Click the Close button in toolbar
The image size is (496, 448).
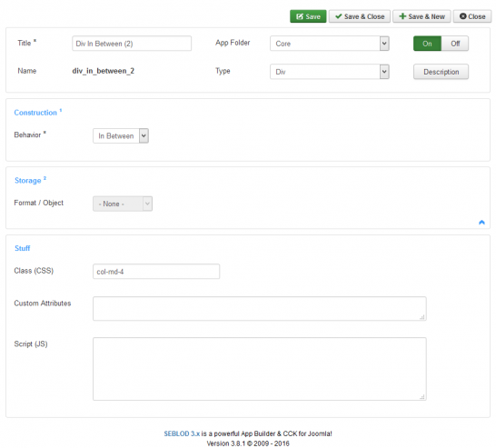click(x=472, y=16)
